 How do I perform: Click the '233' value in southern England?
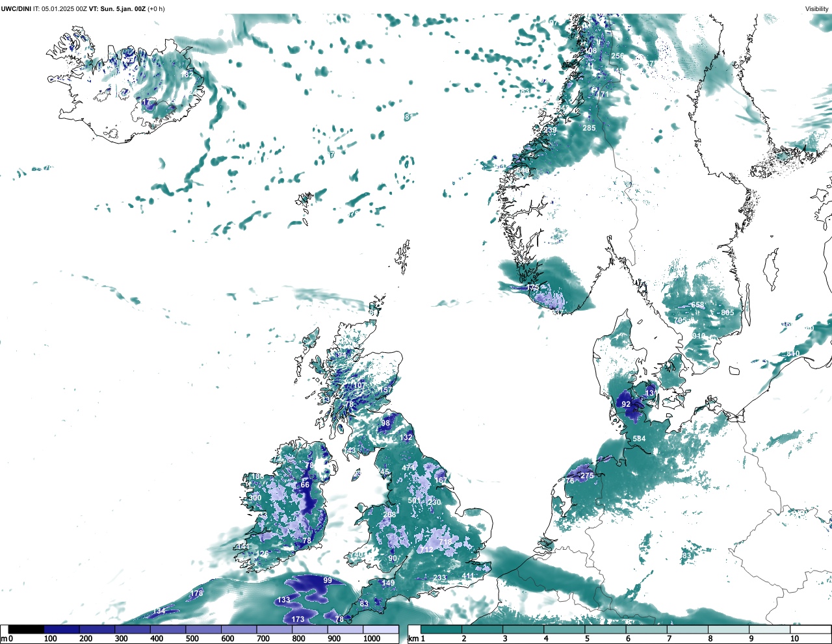click(440, 578)
